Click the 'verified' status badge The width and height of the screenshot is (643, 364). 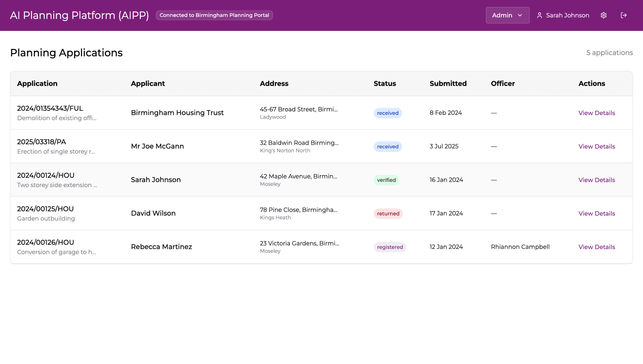coord(386,180)
